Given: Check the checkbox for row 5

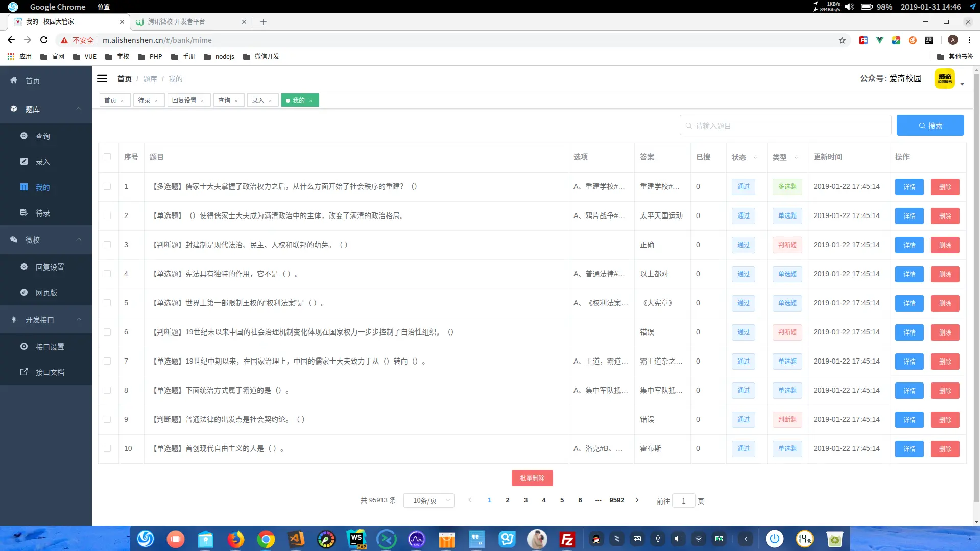Looking at the screenshot, I should click(108, 303).
